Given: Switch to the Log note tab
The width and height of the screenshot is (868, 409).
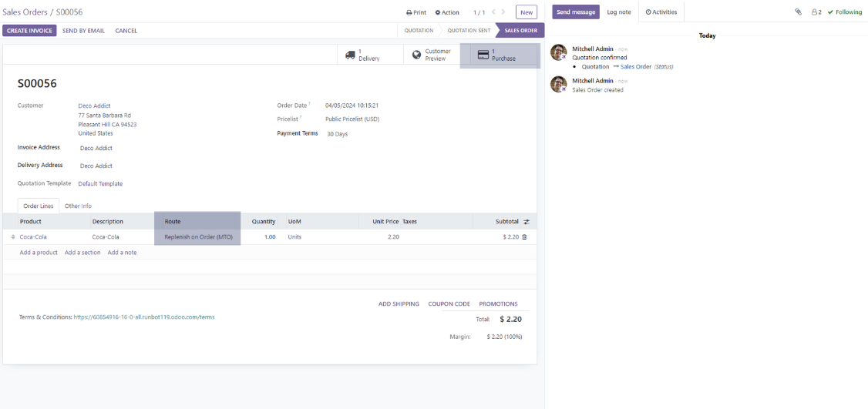Looking at the screenshot, I should pyautogui.click(x=618, y=12).
